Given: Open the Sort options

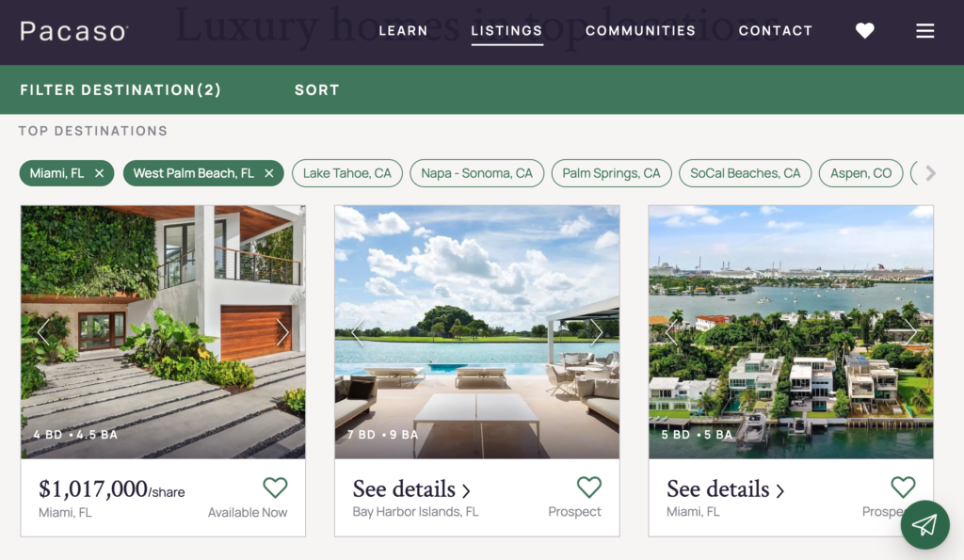Looking at the screenshot, I should [316, 89].
